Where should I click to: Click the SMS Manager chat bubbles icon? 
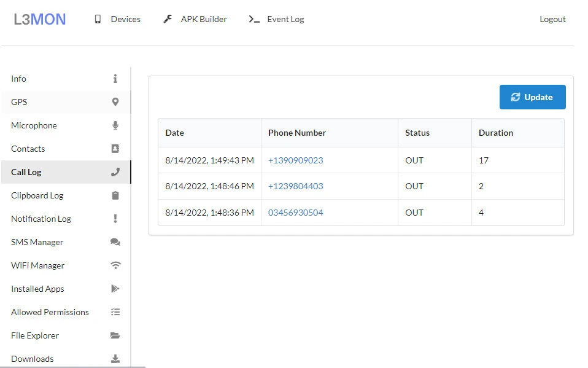coord(115,242)
